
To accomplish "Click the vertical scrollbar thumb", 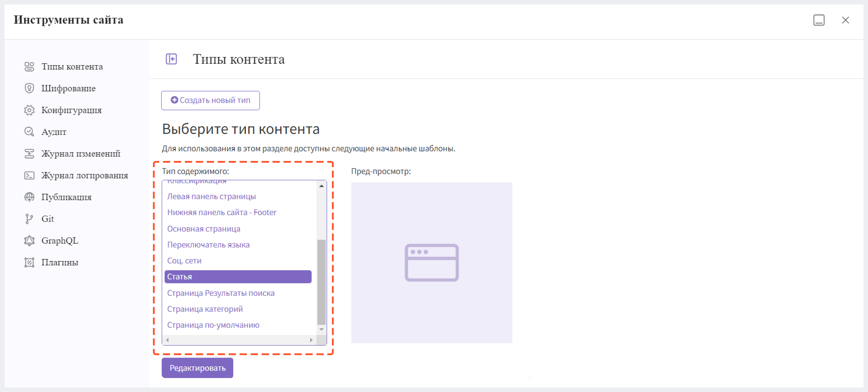I will [321, 282].
